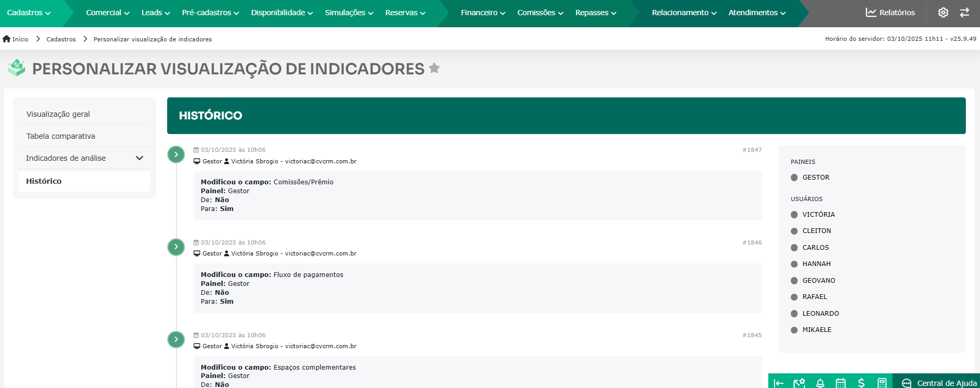Screen dimensions: 980x388
Task: Open the settings gear icon in top bar
Action: pos(943,13)
